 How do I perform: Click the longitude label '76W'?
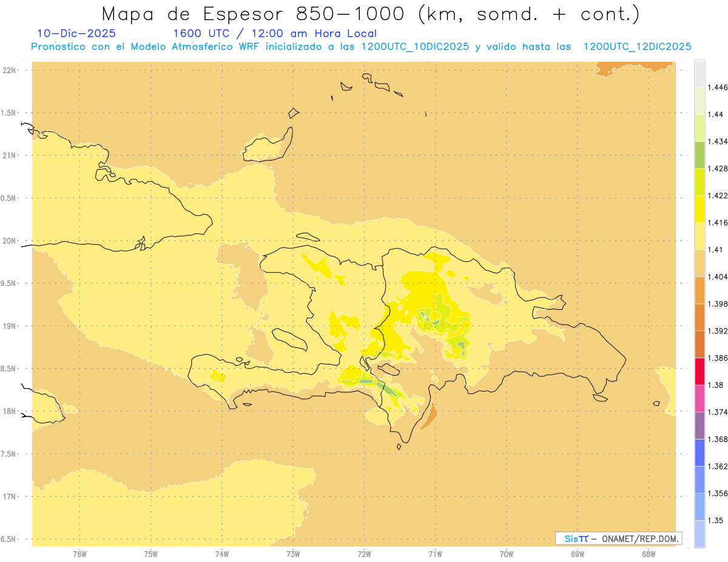[79, 554]
